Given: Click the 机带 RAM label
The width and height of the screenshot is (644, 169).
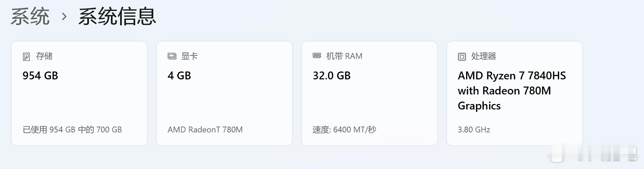Looking at the screenshot, I should (344, 56).
